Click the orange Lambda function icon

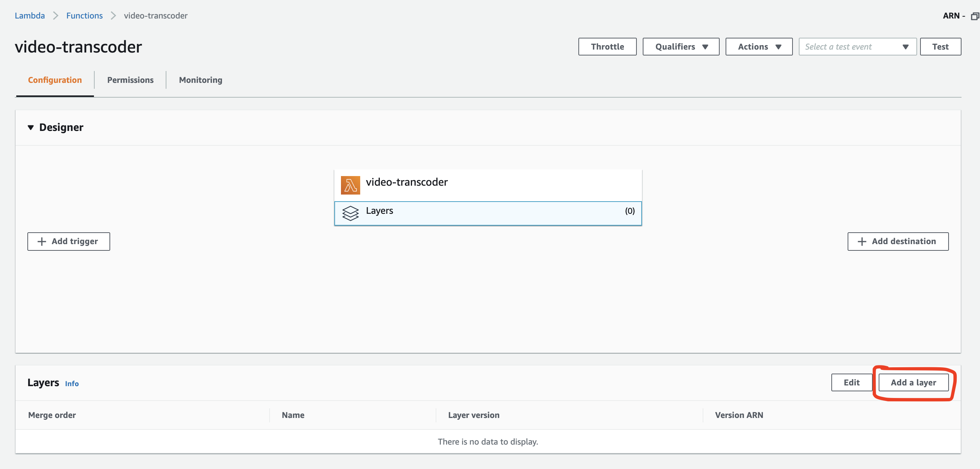[x=350, y=185]
